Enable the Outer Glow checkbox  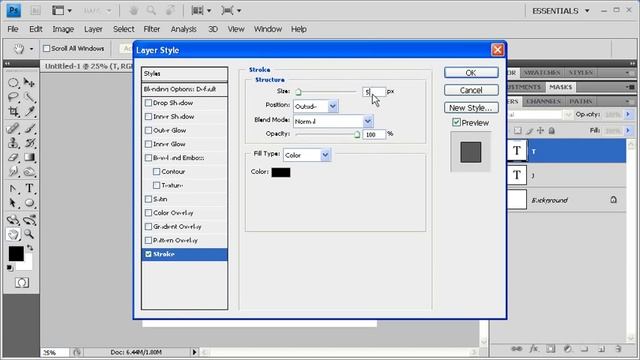[149, 131]
